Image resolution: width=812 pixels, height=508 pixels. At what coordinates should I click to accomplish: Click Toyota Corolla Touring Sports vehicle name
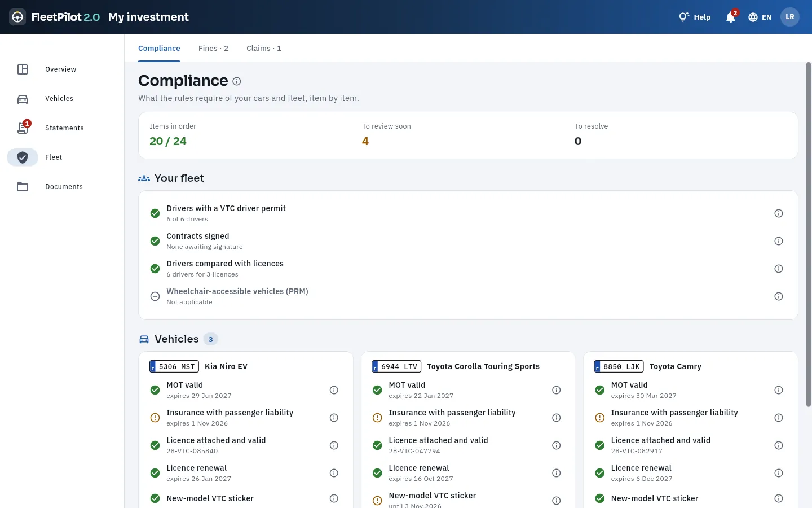pyautogui.click(x=483, y=366)
